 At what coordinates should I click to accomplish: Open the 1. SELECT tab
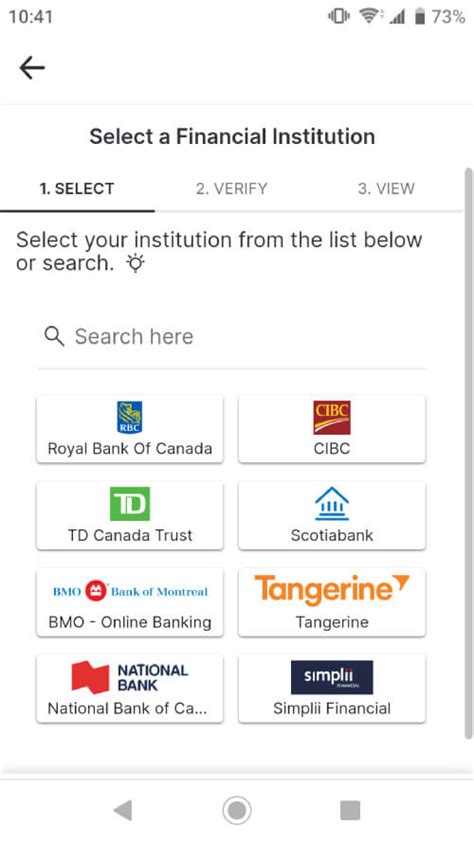click(77, 189)
